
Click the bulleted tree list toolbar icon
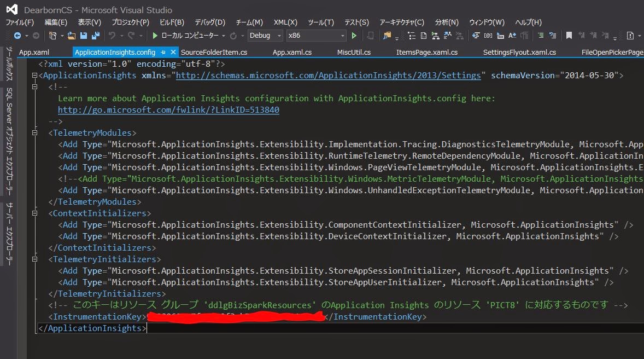pyautogui.click(x=412, y=36)
